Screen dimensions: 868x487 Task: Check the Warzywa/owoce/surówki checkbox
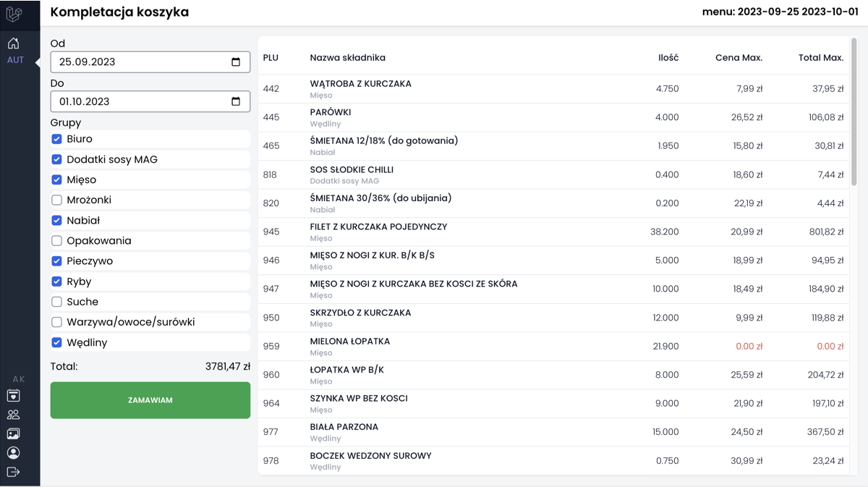(56, 322)
